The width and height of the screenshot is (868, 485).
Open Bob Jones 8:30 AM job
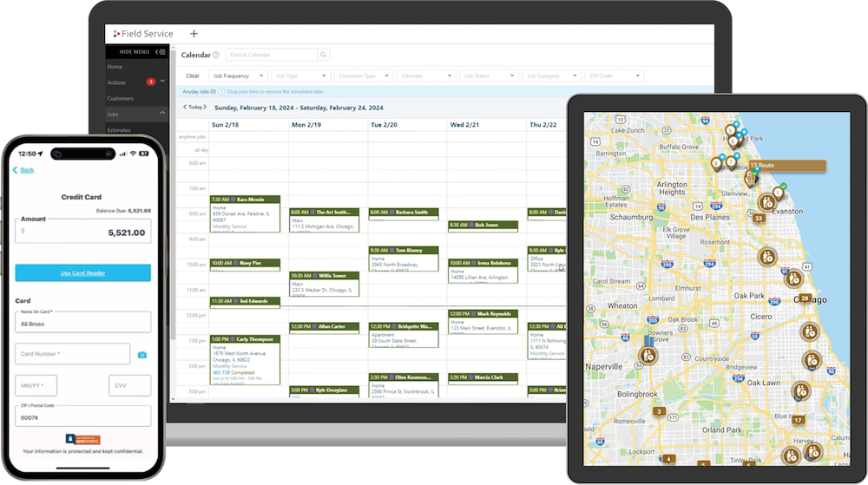(x=483, y=226)
